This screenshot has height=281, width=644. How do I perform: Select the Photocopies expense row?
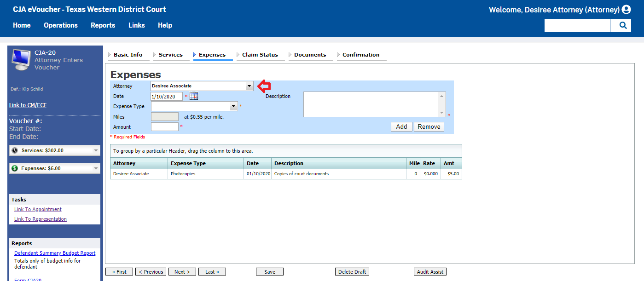[285, 174]
